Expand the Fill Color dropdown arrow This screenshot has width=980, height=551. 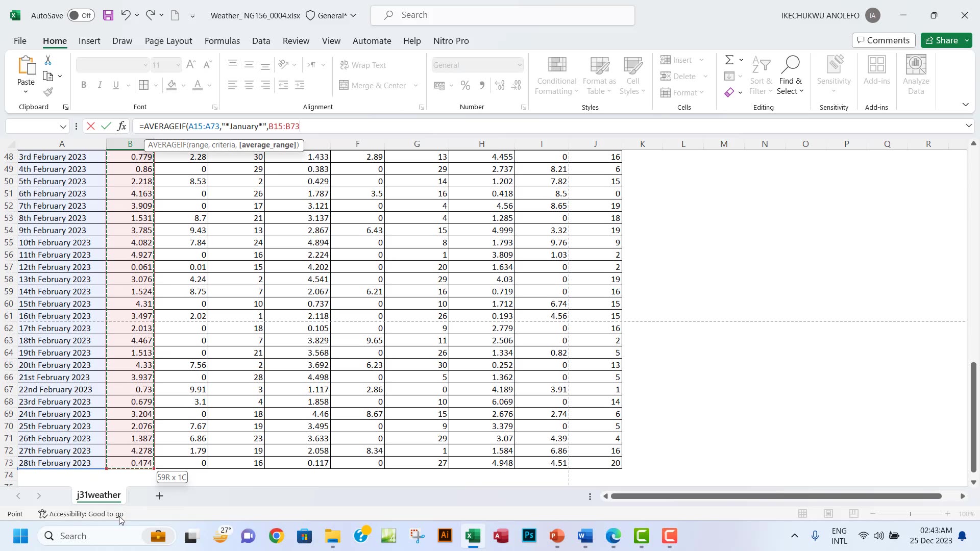[182, 85]
